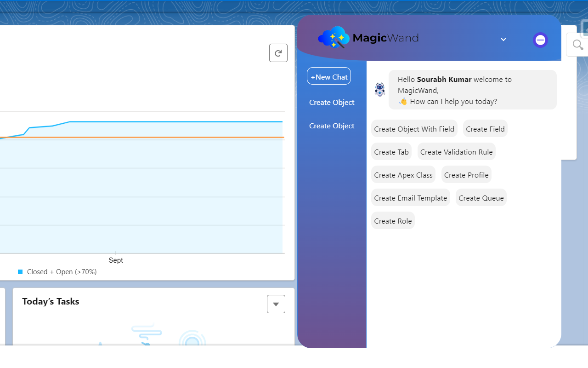Start a new chat with +New Chat

pyautogui.click(x=329, y=76)
